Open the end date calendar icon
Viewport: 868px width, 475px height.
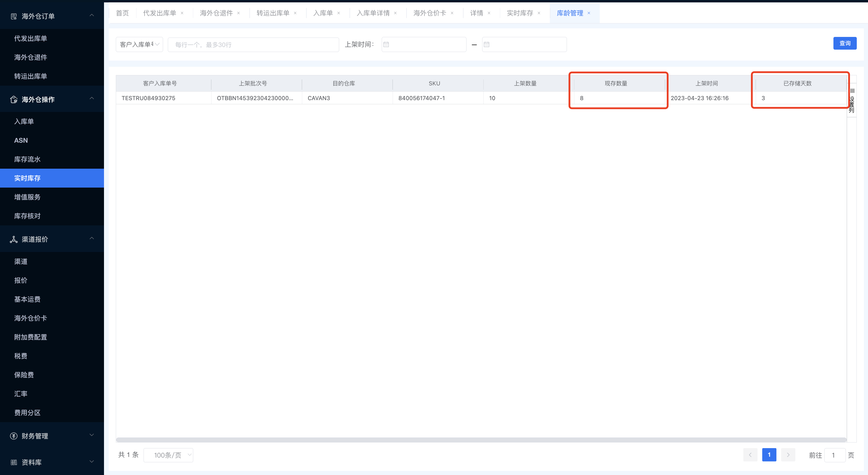click(487, 45)
